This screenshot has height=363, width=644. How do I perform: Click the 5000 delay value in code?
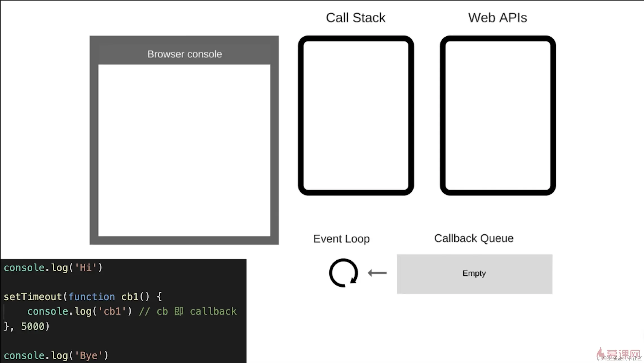pyautogui.click(x=33, y=326)
